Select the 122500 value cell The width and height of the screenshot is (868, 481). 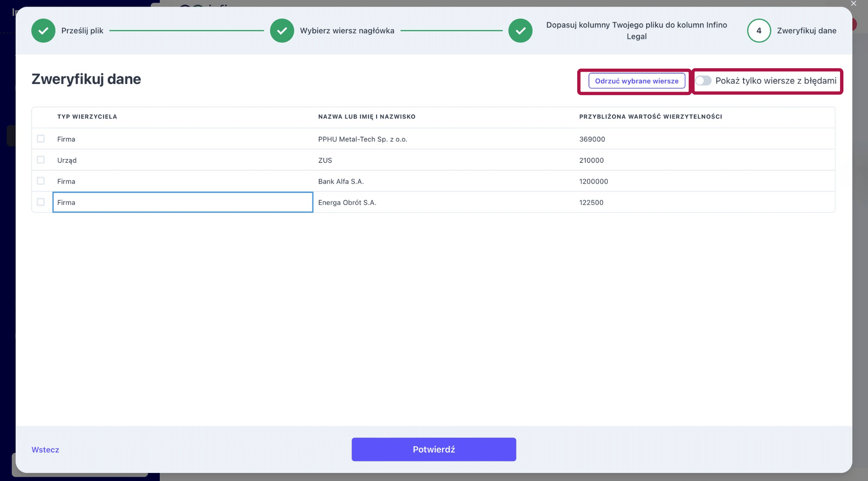[705, 202]
